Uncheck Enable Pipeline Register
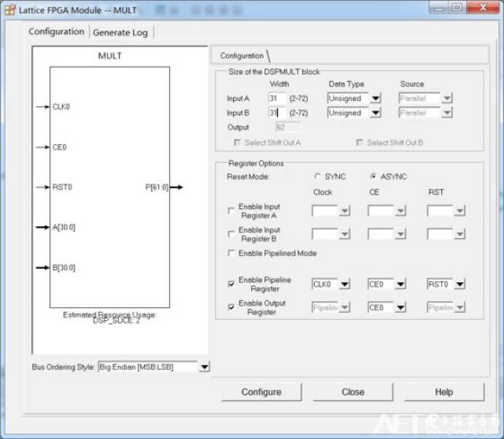 coord(231,284)
